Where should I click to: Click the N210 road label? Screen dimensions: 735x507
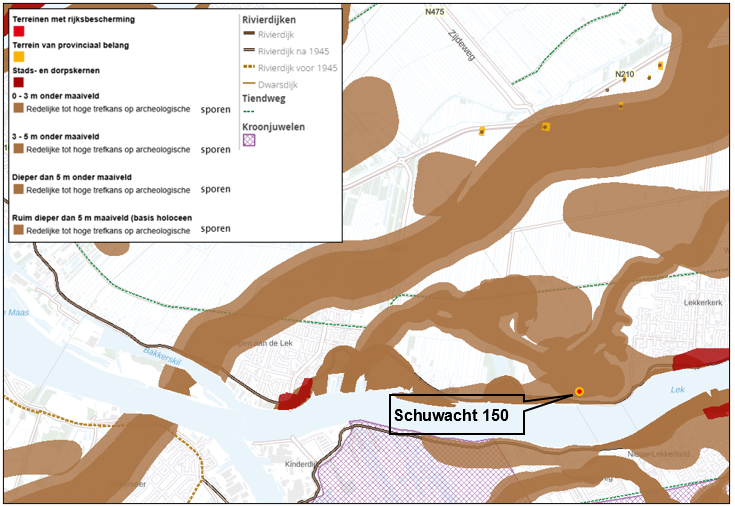(624, 74)
